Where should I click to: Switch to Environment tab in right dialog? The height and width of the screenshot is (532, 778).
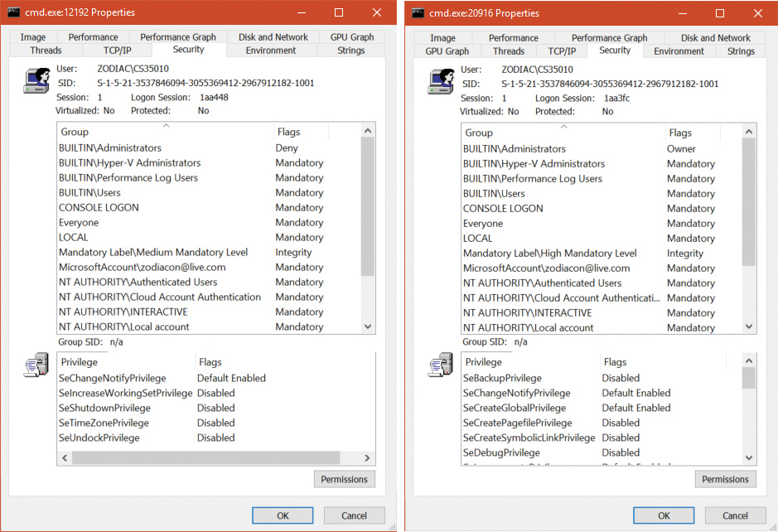[679, 51]
